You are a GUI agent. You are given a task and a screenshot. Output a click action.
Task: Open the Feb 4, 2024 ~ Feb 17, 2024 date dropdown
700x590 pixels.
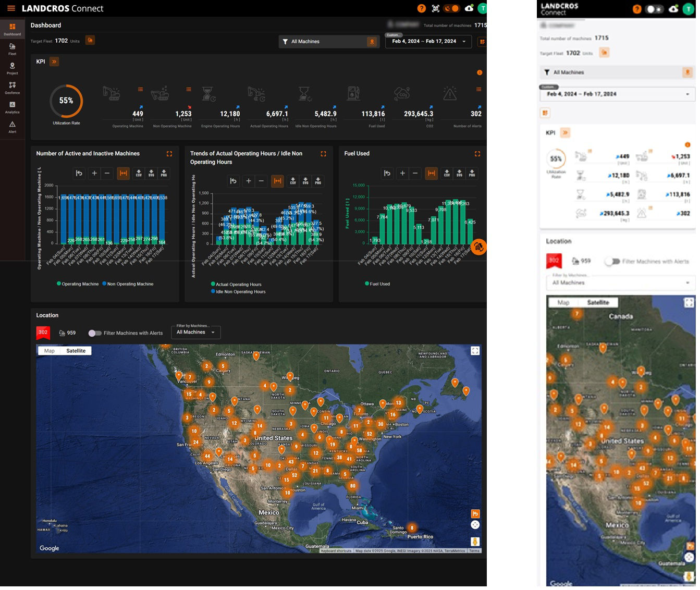click(x=428, y=42)
